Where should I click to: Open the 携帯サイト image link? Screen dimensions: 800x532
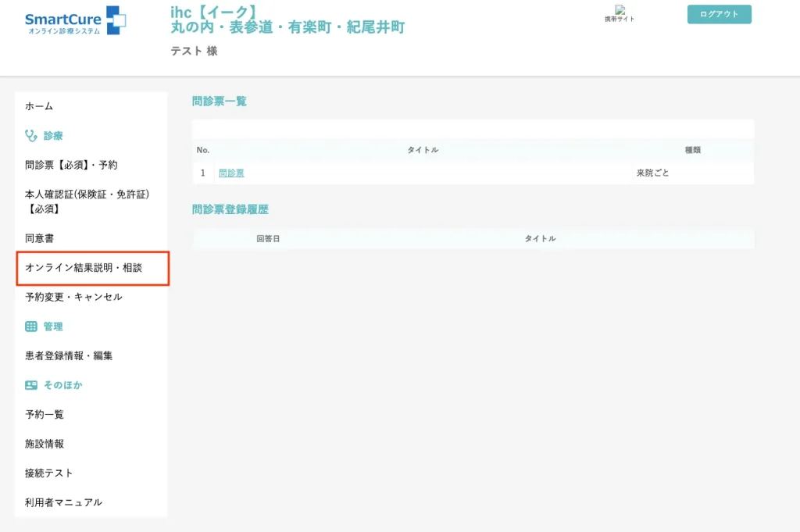(x=620, y=14)
